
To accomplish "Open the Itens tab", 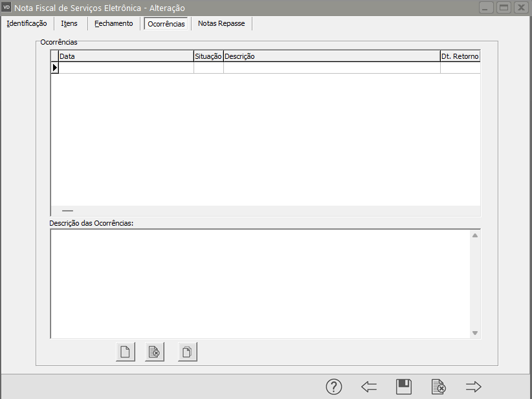I will 69,23.
